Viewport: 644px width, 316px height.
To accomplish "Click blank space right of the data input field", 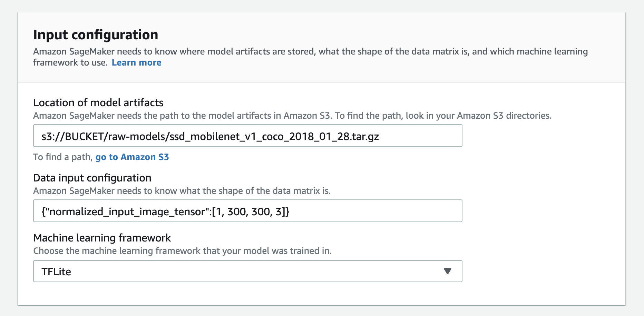I will click(542, 211).
